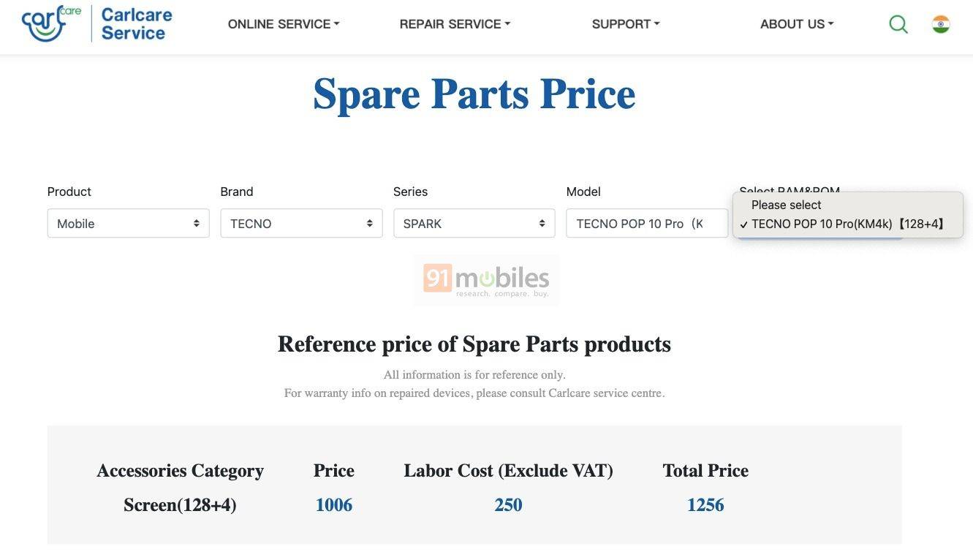This screenshot has width=973, height=560.
Task: Click the 91mobiles watermark logo
Action: pyautogui.click(x=486, y=279)
